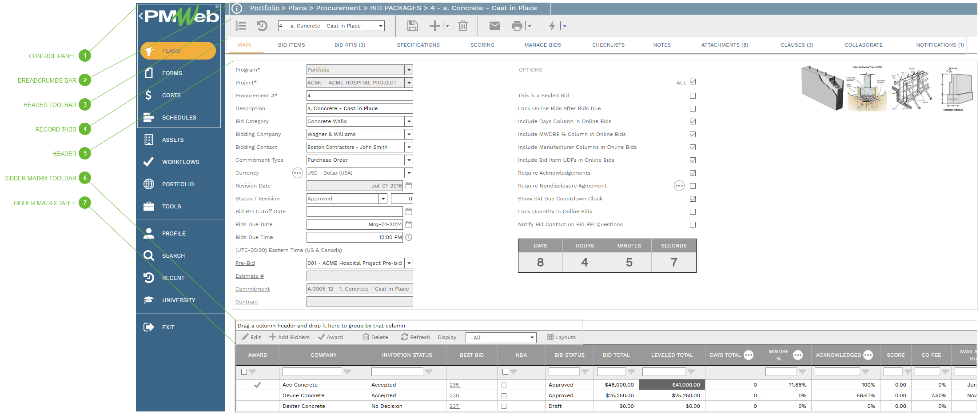
Task: Enable This is a Sealed Bid checkbox
Action: tap(693, 96)
